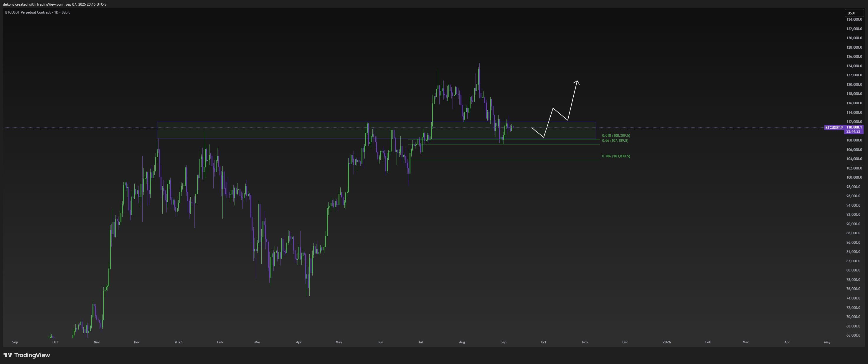Click the 116,000.0 price axis label
The width and height of the screenshot is (868, 364).
coord(854,103)
